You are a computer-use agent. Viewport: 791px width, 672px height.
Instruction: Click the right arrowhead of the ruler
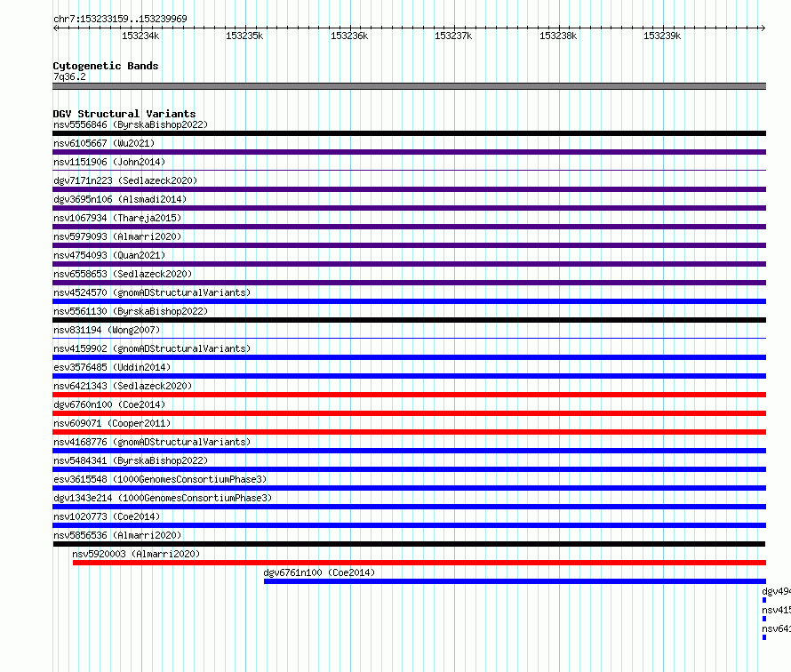tap(763, 28)
